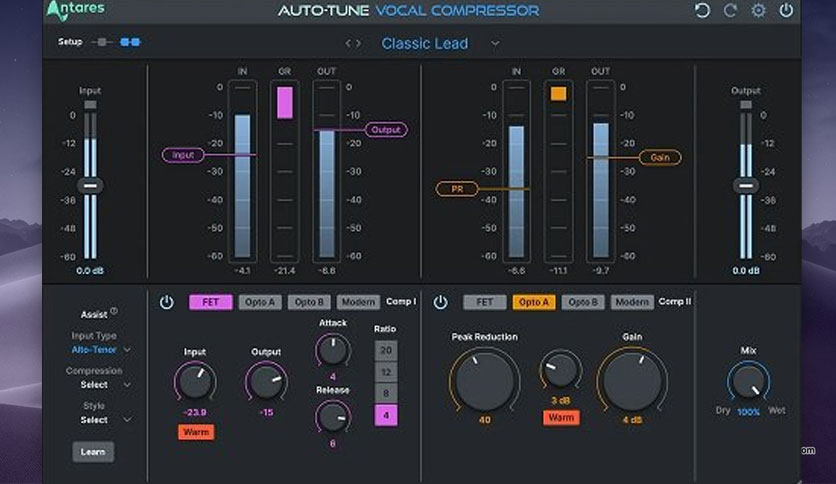Click the Comp I Output knob
Screen dimensions: 836x484
coord(266,382)
